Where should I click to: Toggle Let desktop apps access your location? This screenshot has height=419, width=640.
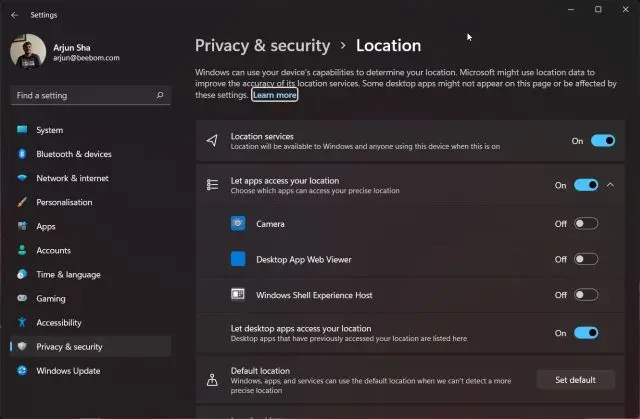coord(586,333)
